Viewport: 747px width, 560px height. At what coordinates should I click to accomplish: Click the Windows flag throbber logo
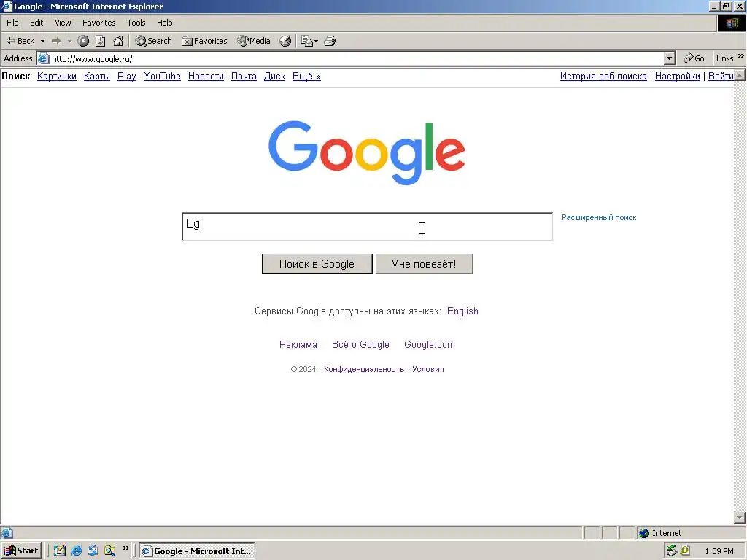732,23
